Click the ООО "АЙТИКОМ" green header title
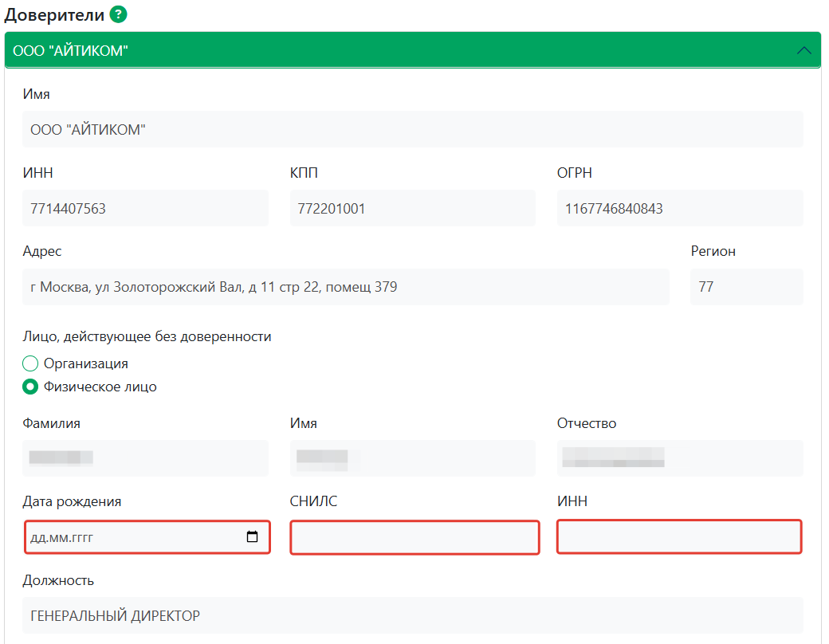Screen dimensions: 829x644 [71, 50]
